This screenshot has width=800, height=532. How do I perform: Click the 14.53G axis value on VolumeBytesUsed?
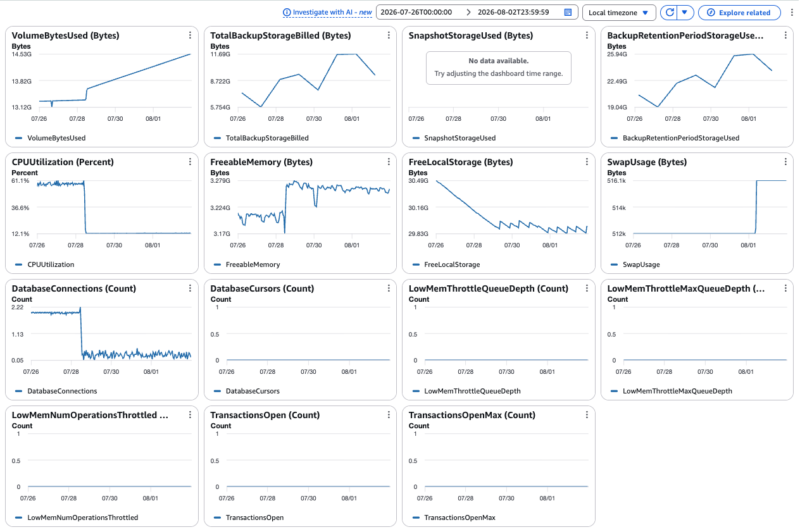[22, 54]
